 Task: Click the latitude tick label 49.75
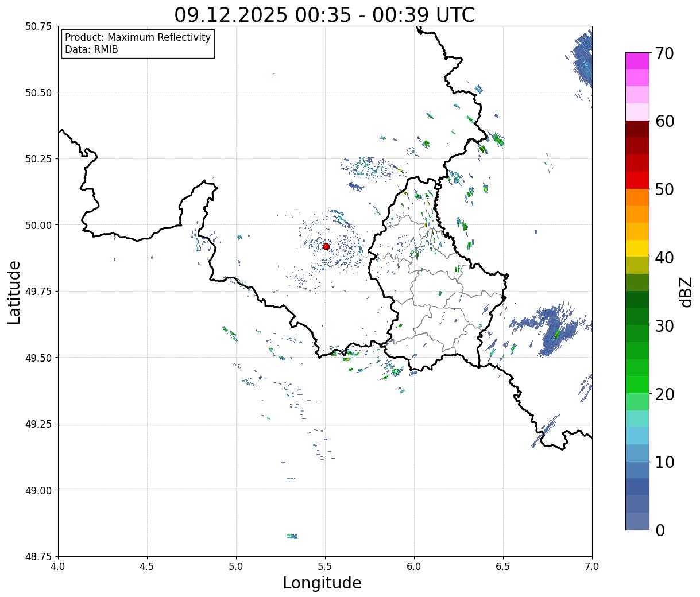tap(38, 292)
